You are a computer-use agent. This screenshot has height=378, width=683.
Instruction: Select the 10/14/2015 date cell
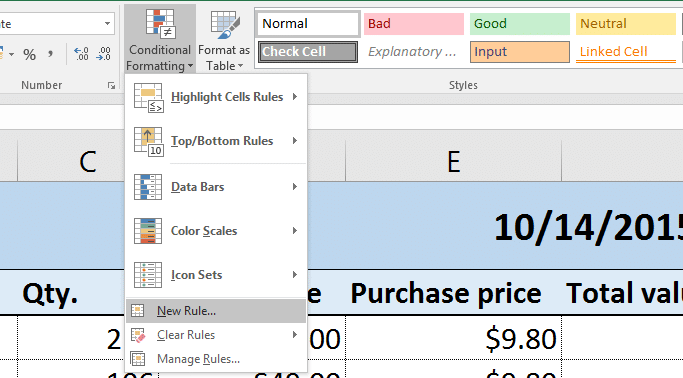(x=588, y=227)
